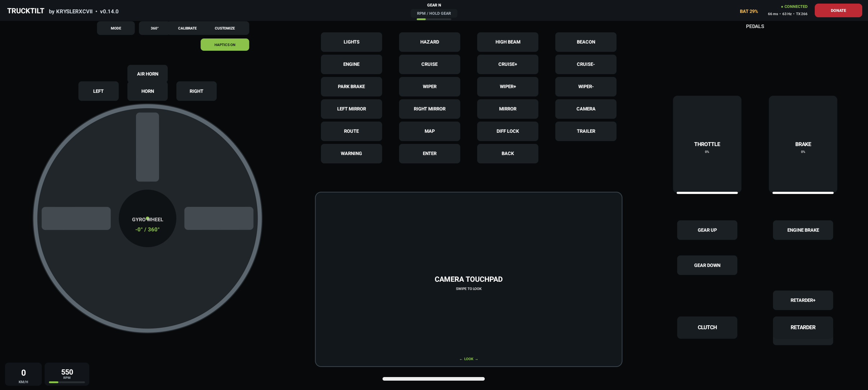
Task: Open the MAP
Action: pos(429,131)
